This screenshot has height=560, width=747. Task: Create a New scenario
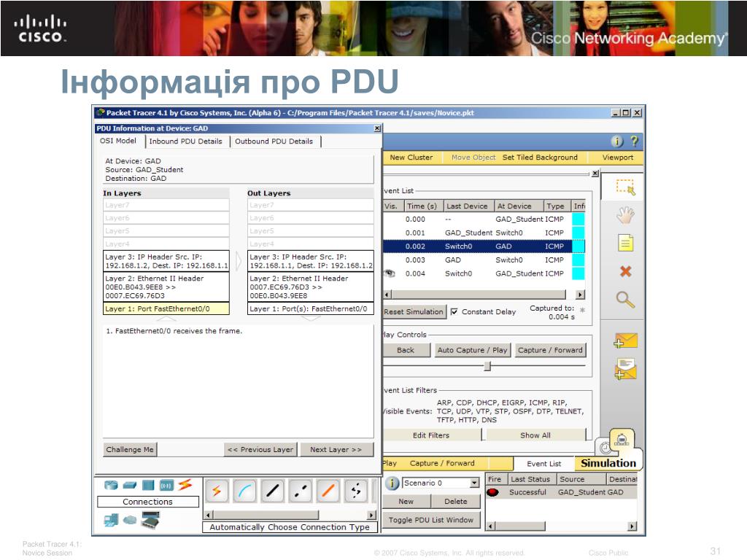pyautogui.click(x=406, y=502)
